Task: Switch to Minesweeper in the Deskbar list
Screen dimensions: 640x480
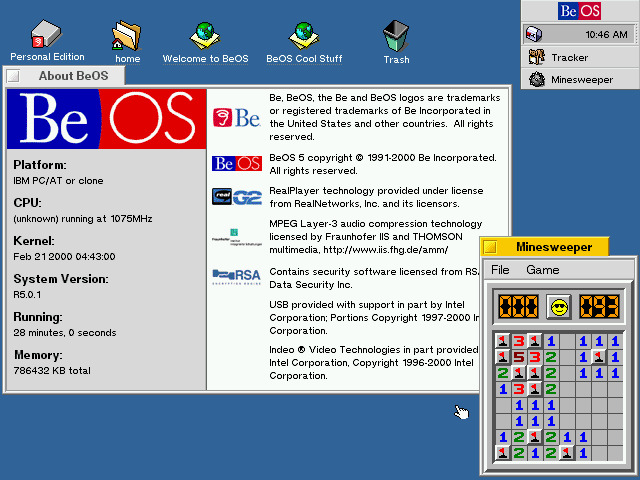Action: [x=580, y=79]
